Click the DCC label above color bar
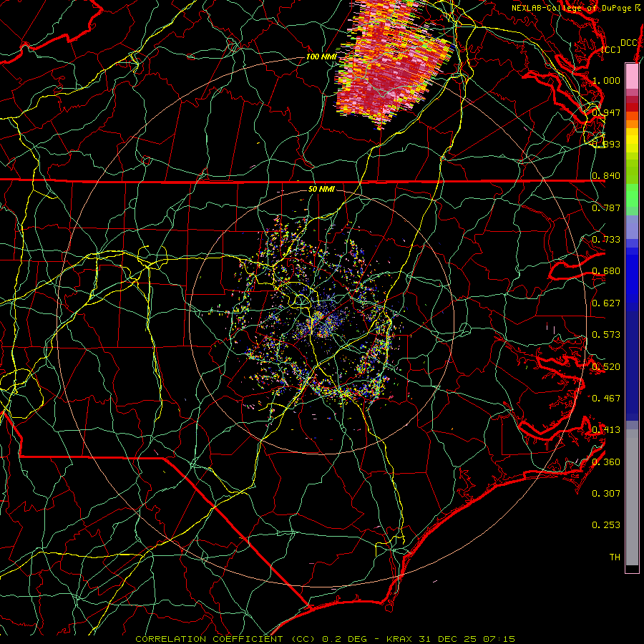This screenshot has height=644, width=644. coord(628,42)
